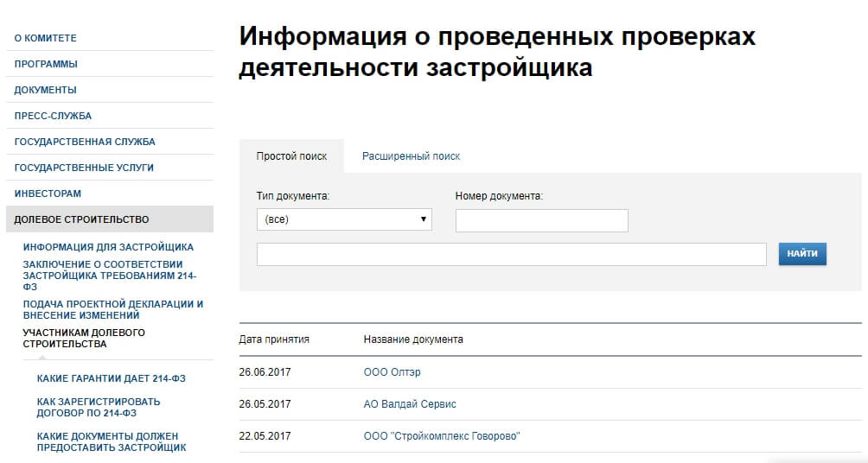Click the Номер документа input field

pos(541,221)
